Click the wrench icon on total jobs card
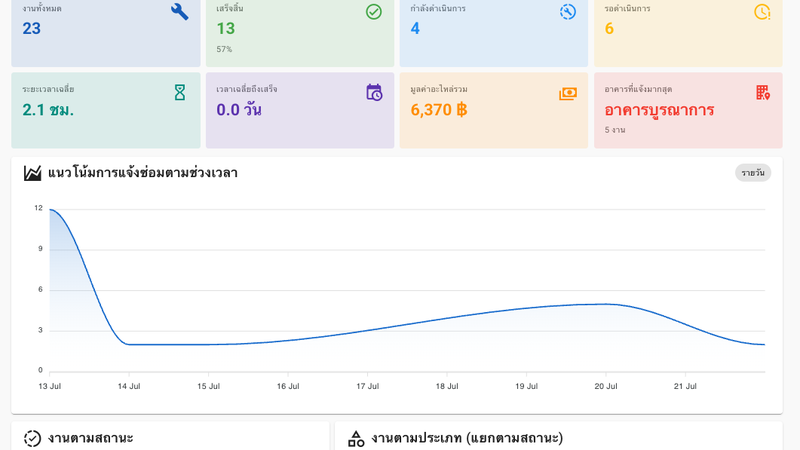 click(180, 11)
